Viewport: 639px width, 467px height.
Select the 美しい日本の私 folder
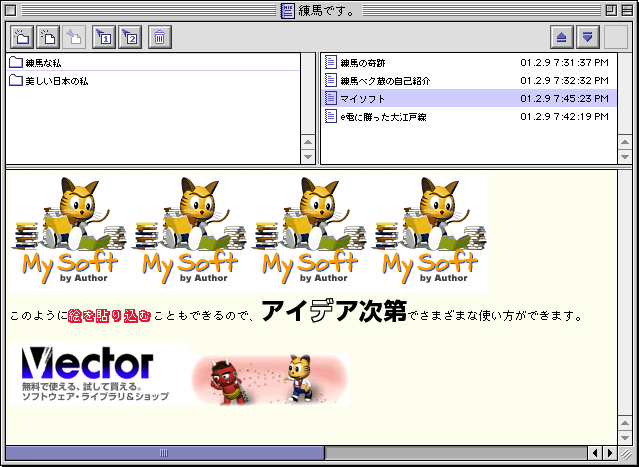(x=153, y=80)
